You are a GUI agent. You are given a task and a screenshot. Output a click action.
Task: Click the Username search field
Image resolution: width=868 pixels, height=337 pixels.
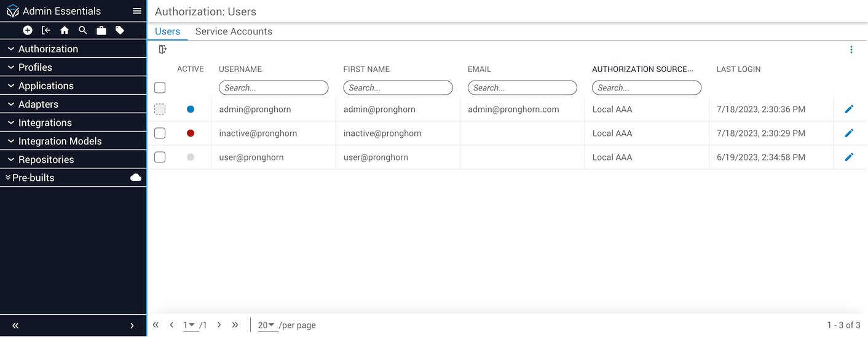coord(274,88)
